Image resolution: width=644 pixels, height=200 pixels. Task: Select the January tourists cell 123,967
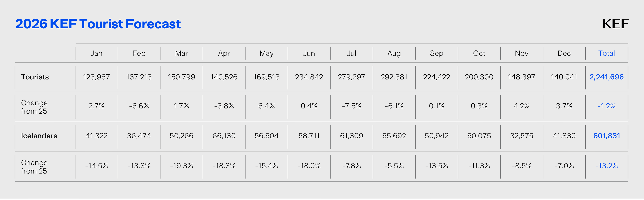pyautogui.click(x=96, y=77)
